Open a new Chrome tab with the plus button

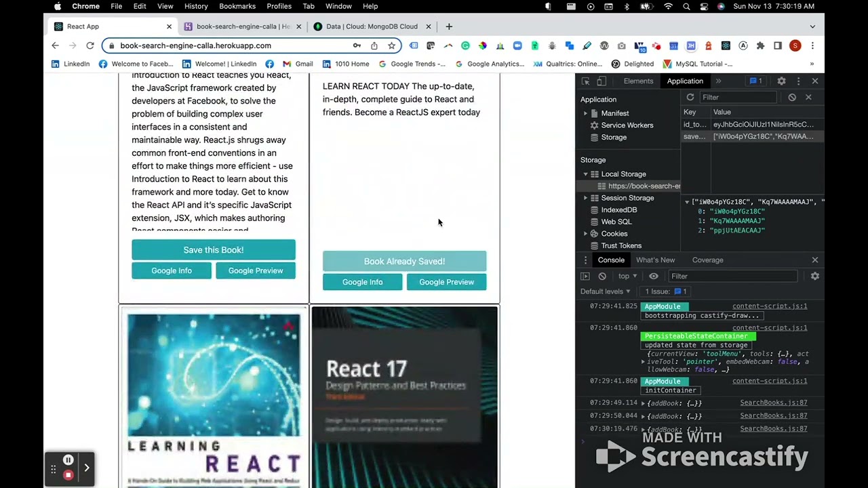(x=449, y=26)
